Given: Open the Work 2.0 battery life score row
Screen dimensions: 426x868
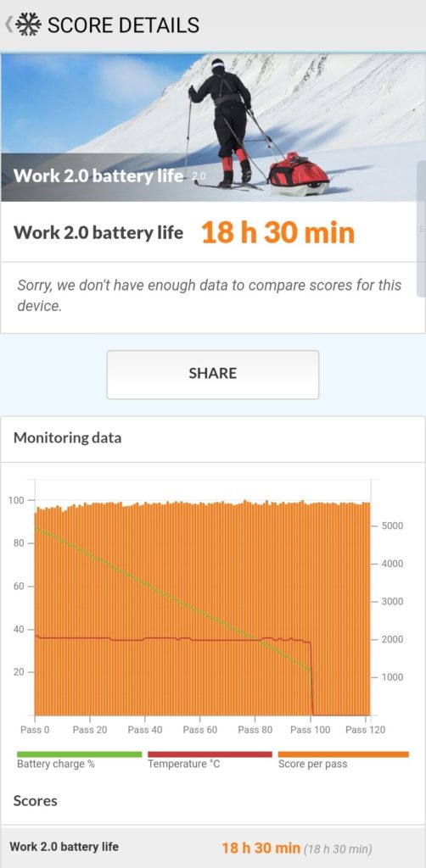Looking at the screenshot, I should pos(213,848).
